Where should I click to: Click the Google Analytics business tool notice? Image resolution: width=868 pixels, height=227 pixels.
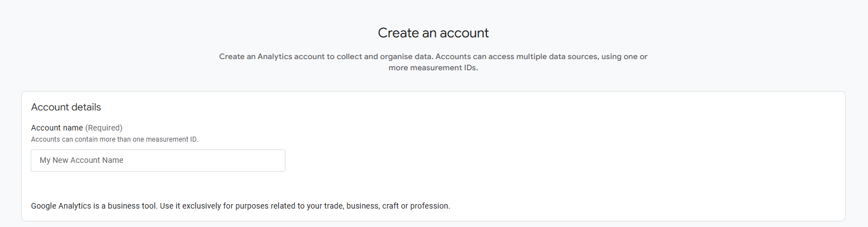click(240, 206)
